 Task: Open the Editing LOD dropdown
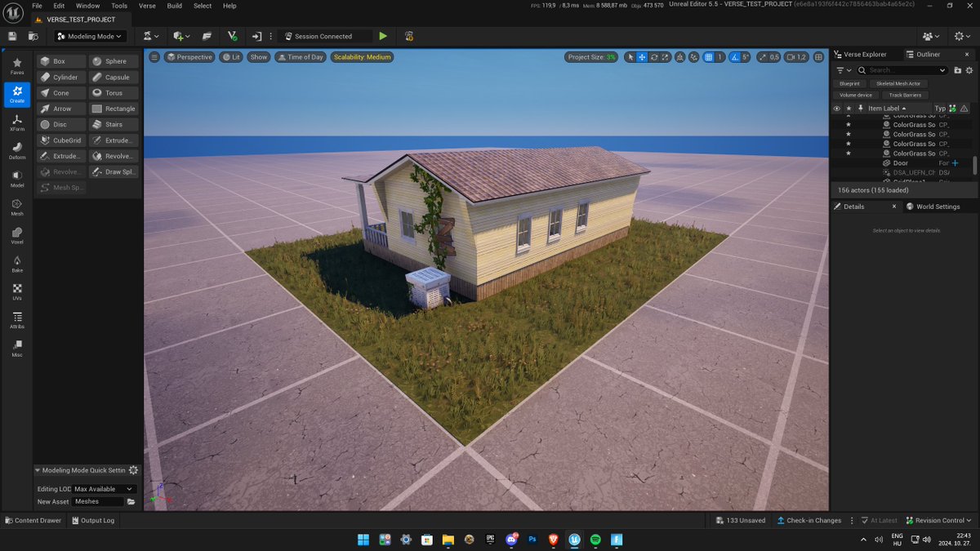click(102, 487)
